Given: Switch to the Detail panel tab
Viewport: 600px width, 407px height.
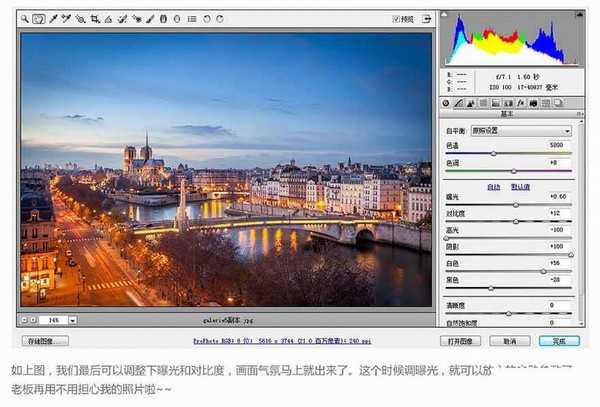Looking at the screenshot, I should pos(471,103).
